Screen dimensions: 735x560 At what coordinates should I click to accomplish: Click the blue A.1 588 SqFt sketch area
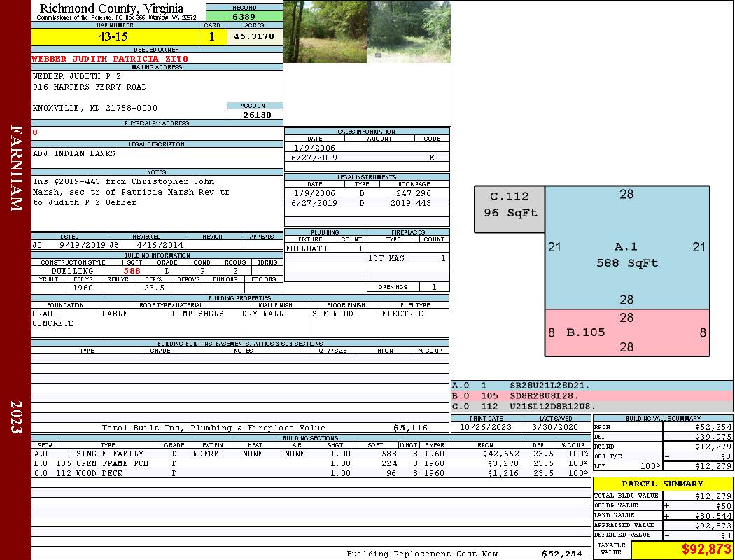coord(626,255)
